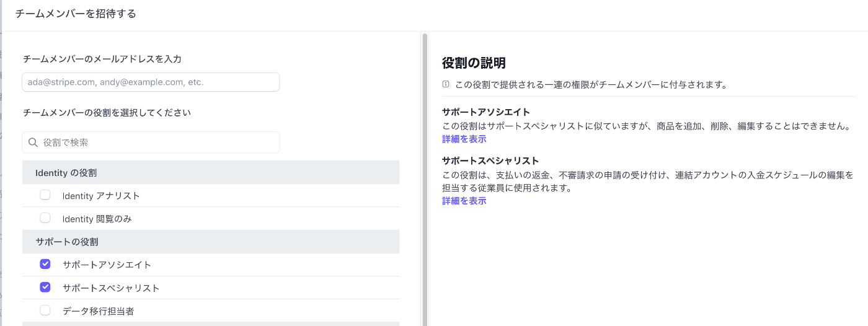Image resolution: width=868 pixels, height=326 pixels.
Task: Uncheck the サポートスペシャリスト checkbox
Action: [45, 288]
